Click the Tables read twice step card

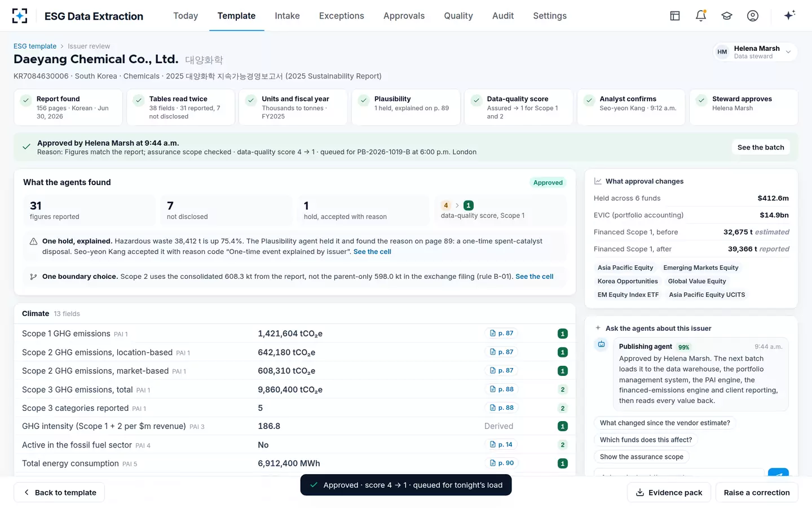click(181, 107)
